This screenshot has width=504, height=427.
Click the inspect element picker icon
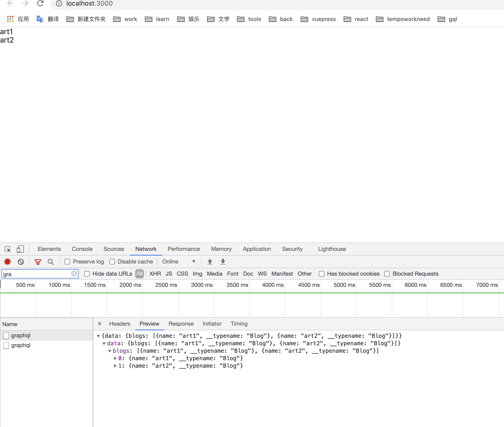(x=8, y=249)
